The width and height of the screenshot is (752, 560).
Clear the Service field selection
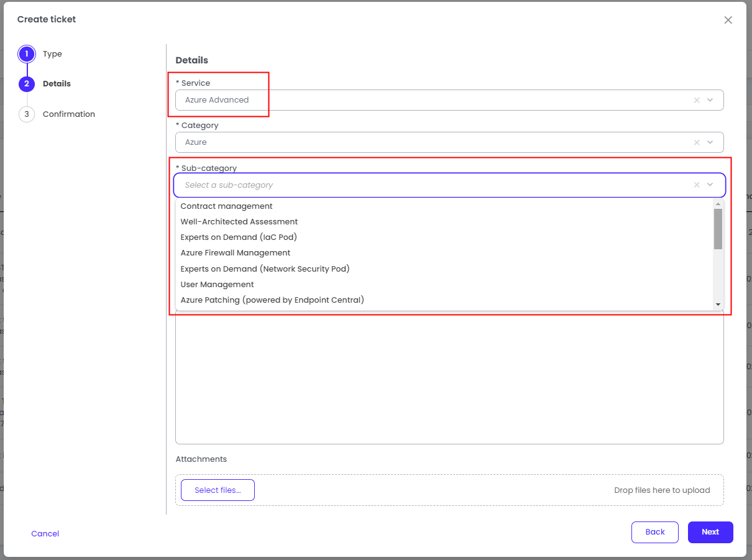pos(697,100)
